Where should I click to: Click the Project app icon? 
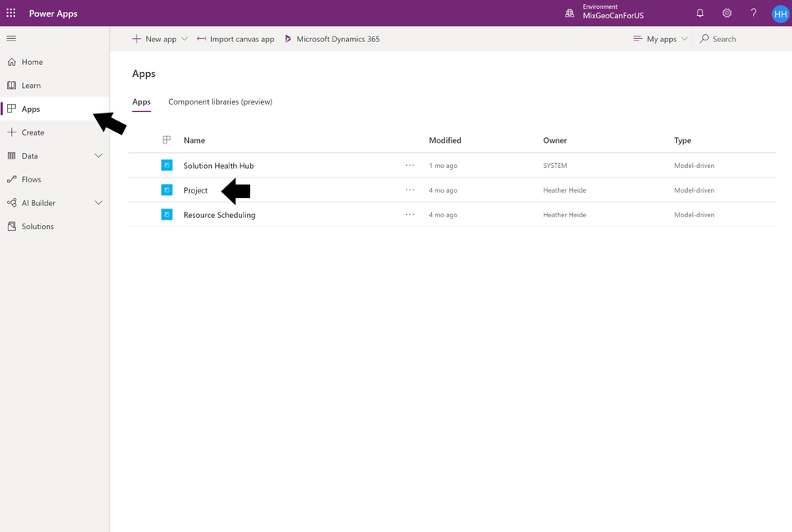click(x=167, y=189)
